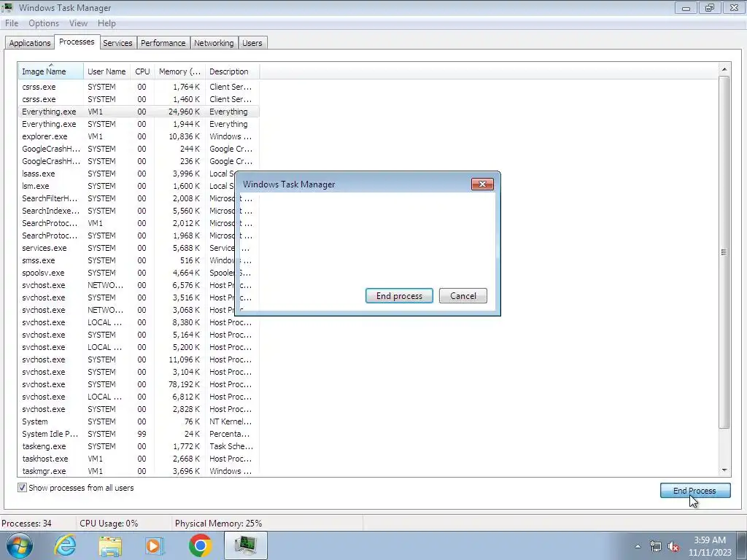This screenshot has height=560, width=747.
Task: Click the process list scroll down arrow
Action: [724, 470]
